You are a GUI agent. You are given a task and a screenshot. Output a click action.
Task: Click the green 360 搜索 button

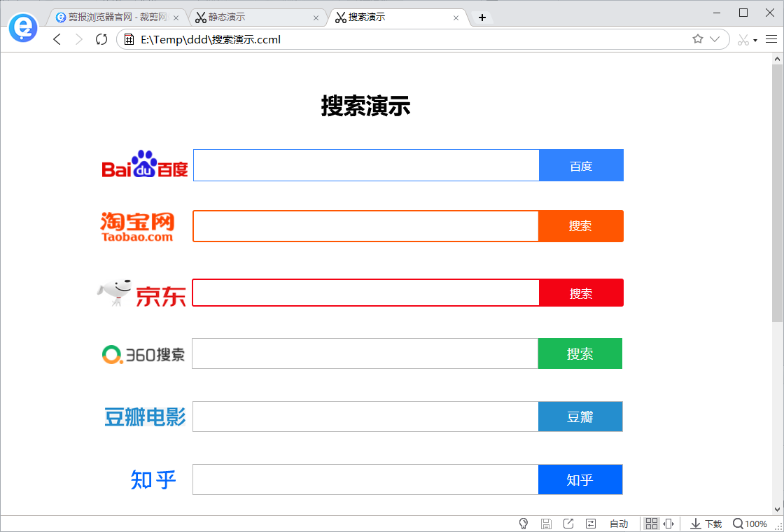580,353
